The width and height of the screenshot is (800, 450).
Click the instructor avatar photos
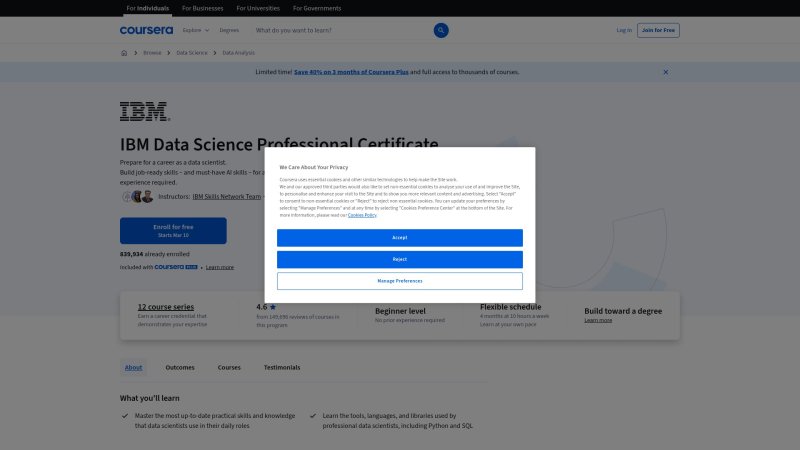point(138,196)
